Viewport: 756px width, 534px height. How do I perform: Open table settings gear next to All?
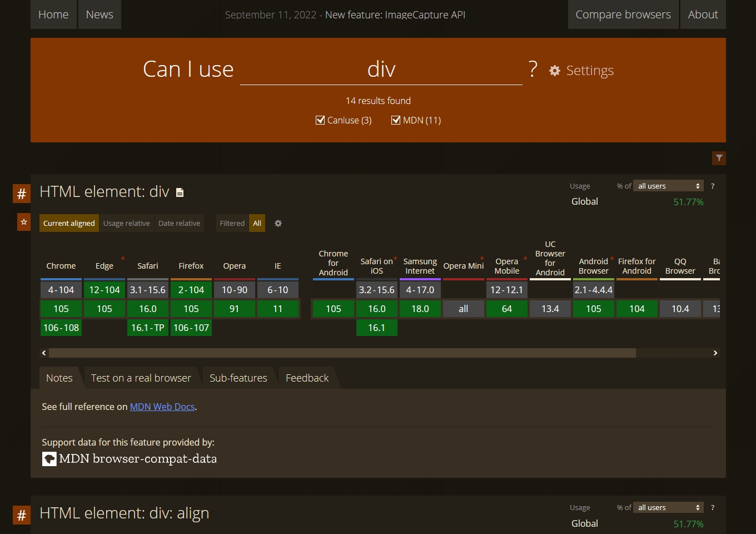[x=278, y=223]
